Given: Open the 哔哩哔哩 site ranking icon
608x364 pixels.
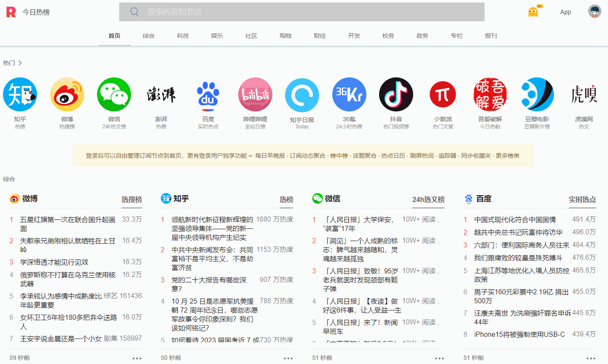Looking at the screenshot, I should 255,94.
